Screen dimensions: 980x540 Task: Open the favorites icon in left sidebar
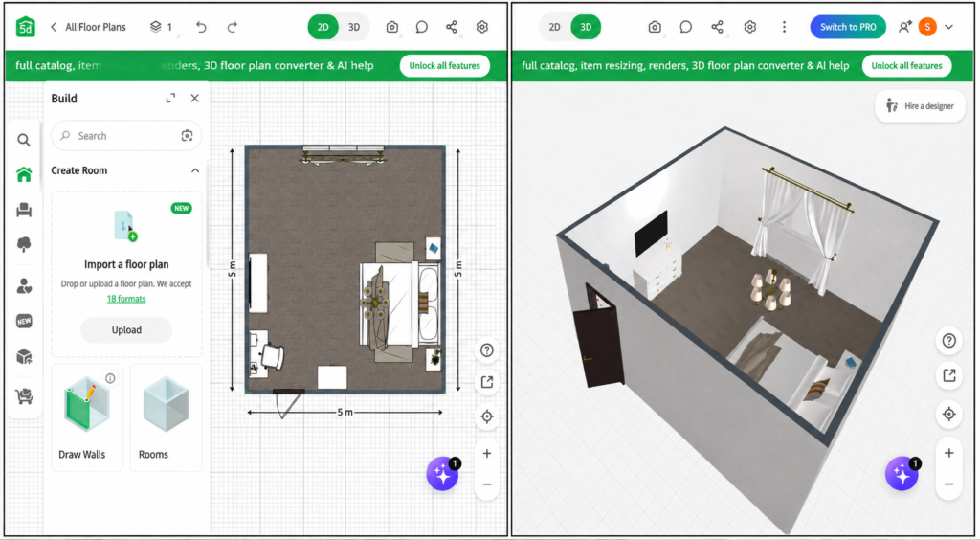tap(24, 287)
